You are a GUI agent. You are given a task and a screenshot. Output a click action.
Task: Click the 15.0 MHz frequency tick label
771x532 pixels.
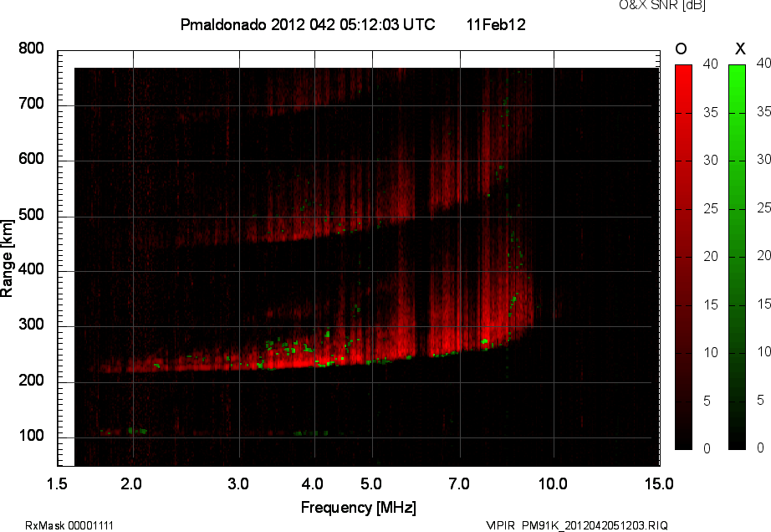(659, 484)
